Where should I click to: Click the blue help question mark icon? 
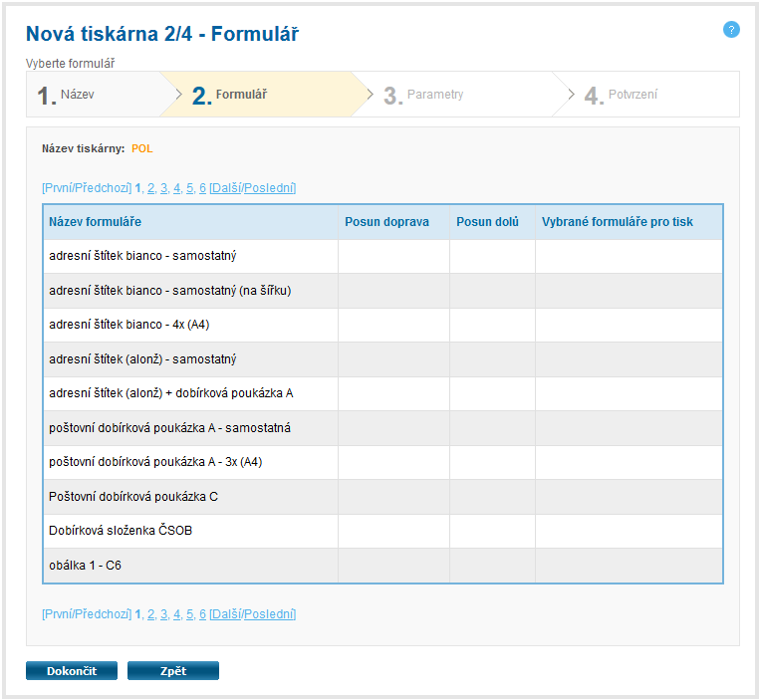point(731,30)
